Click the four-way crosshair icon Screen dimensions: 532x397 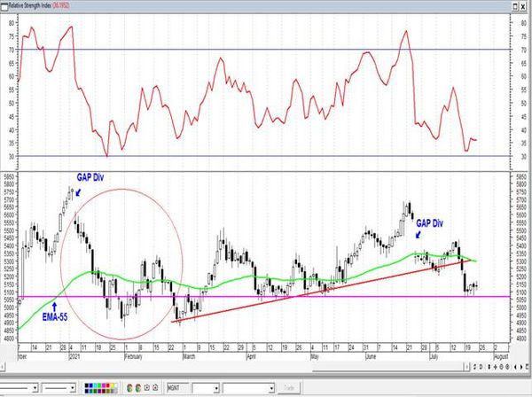[496, 367]
